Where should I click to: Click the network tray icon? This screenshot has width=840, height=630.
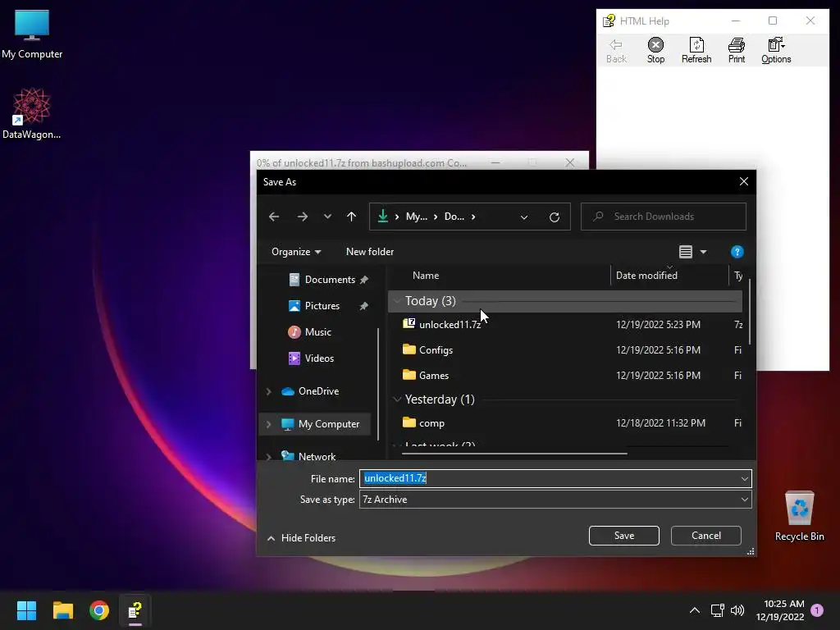(x=717, y=610)
